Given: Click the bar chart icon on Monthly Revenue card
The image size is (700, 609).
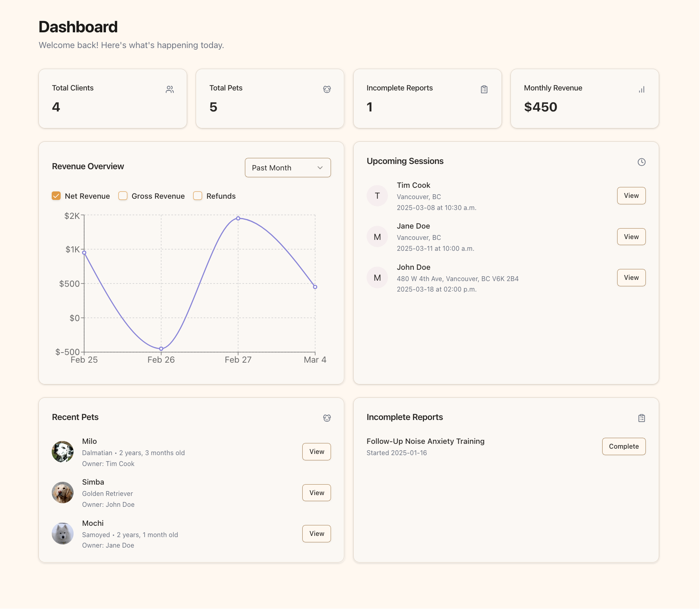Looking at the screenshot, I should point(641,89).
